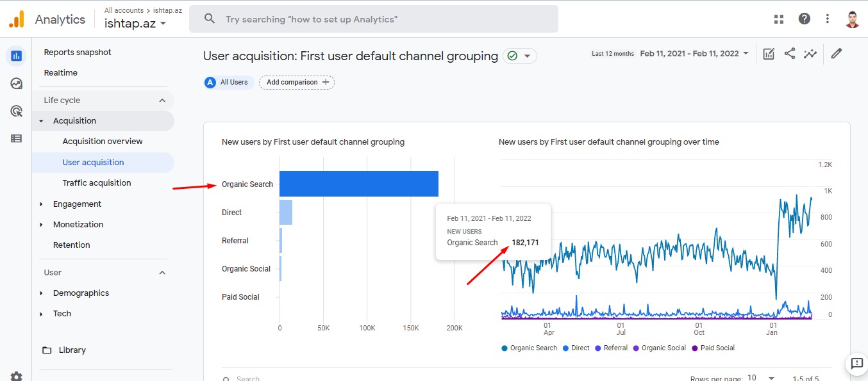
Task: Open the Insights sparkline icon
Action: click(x=810, y=54)
